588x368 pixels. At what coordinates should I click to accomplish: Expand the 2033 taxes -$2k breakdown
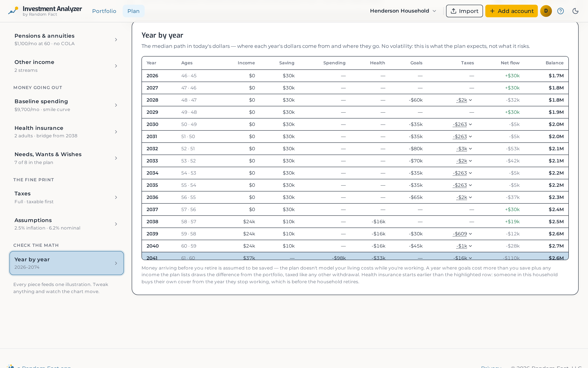pyautogui.click(x=464, y=161)
